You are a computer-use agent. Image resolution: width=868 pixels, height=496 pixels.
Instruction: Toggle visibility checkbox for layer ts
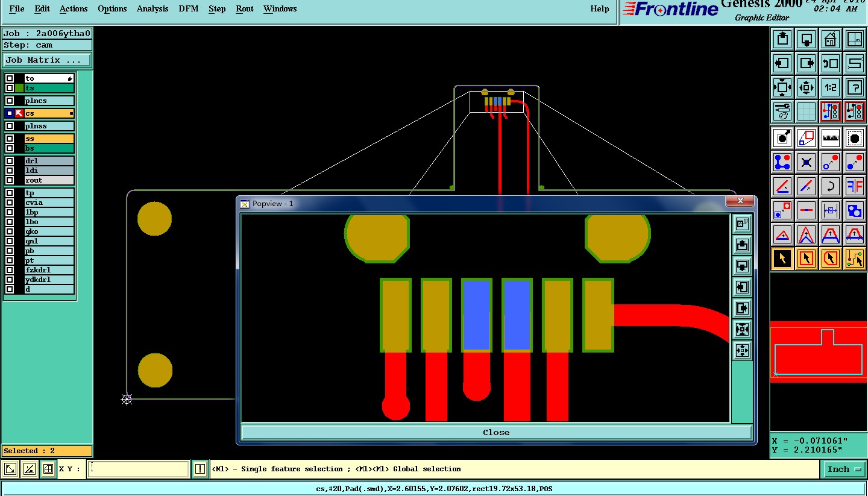(x=10, y=88)
